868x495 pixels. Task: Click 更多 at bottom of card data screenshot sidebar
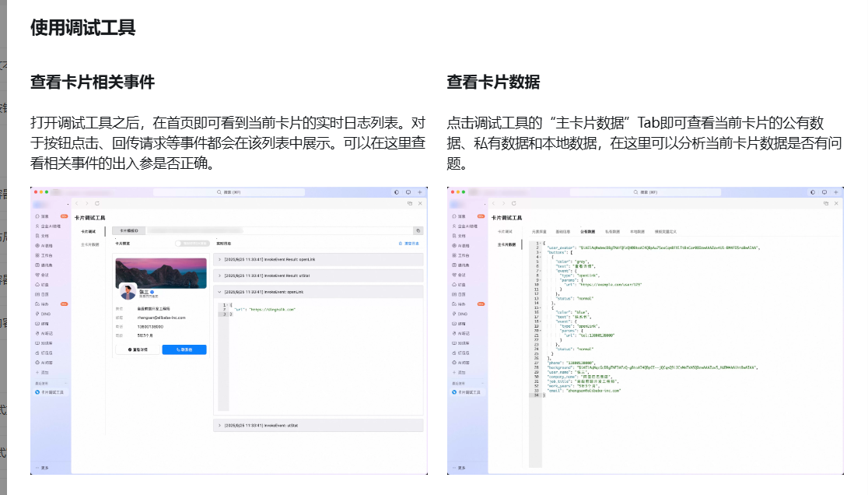pos(460,468)
